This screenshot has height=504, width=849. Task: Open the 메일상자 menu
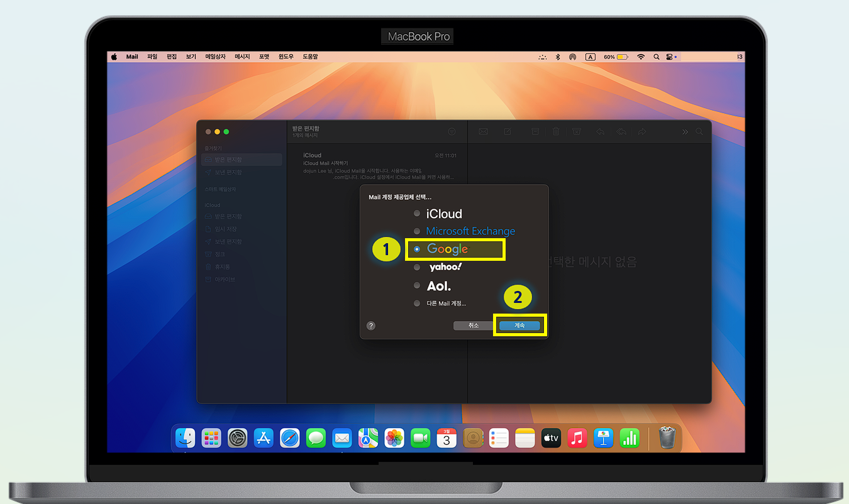215,57
